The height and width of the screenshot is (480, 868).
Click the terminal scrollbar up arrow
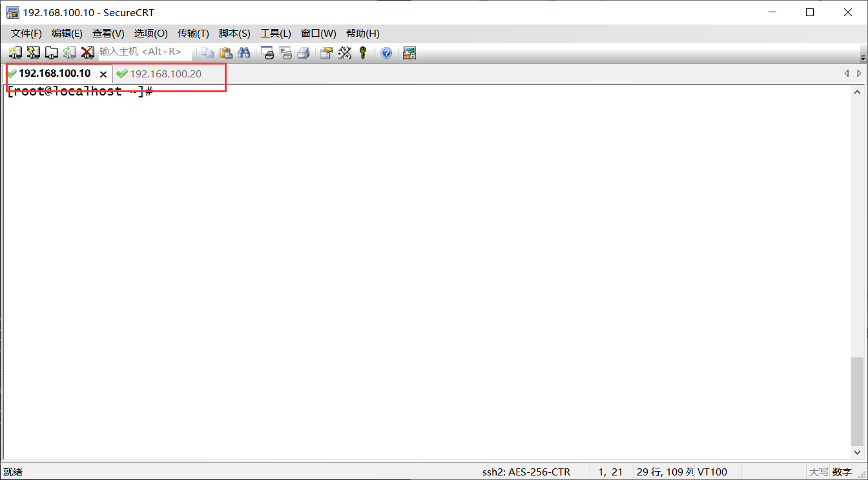tap(858, 92)
